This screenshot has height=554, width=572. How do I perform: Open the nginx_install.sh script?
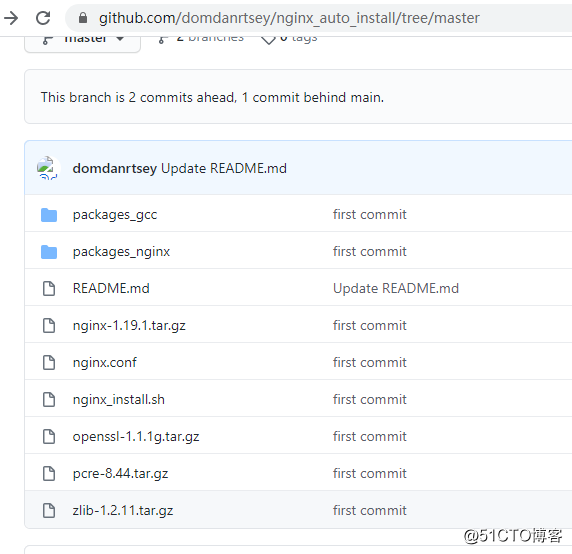119,400
